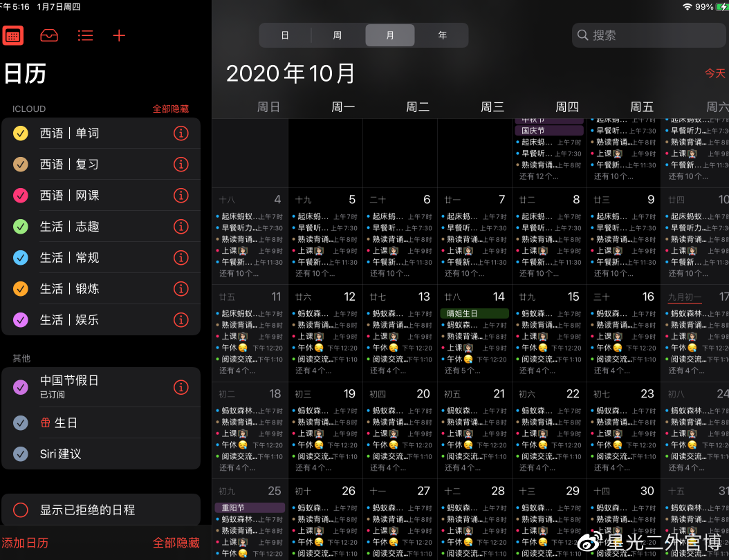The height and width of the screenshot is (560, 729).
Task: Toggle the 西语｜复习 calendar checkmark
Action: pos(21,165)
